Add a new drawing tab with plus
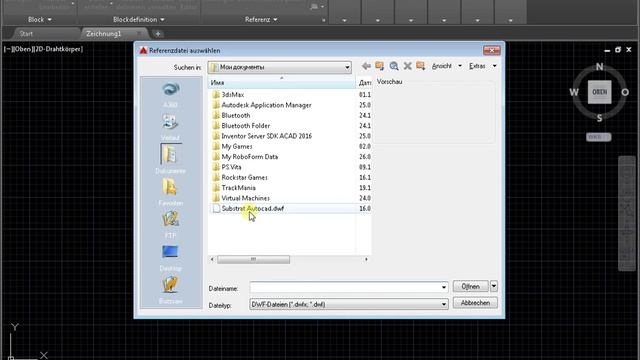This screenshot has width=640, height=360. click(x=158, y=34)
